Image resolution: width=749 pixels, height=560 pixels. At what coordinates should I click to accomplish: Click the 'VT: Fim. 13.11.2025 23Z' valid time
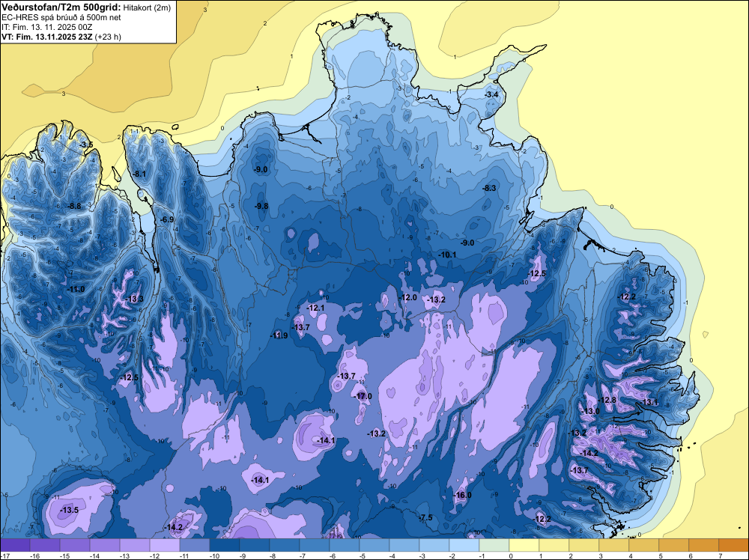(47, 37)
